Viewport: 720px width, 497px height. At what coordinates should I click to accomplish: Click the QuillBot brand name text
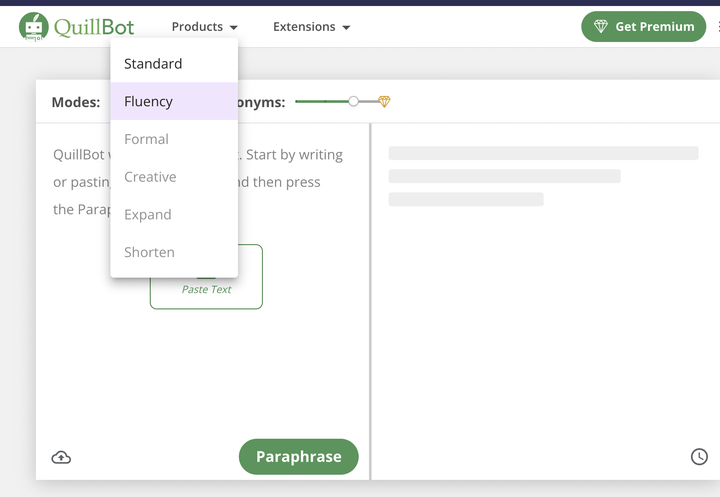pyautogui.click(x=95, y=27)
